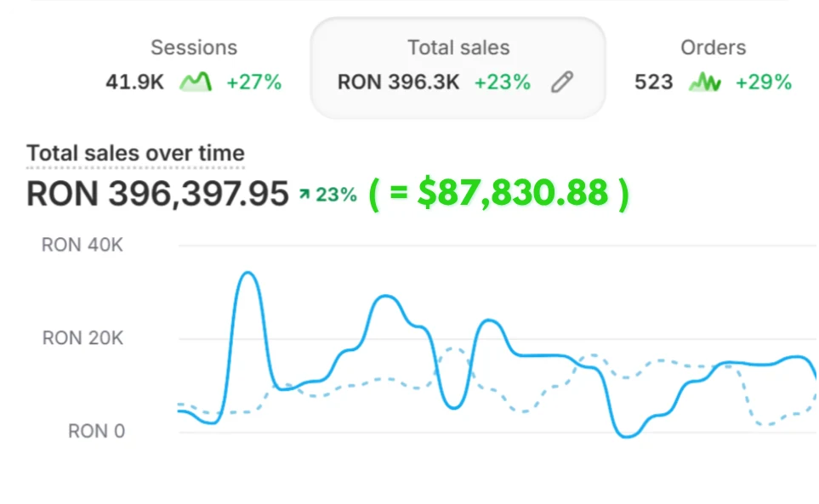Select the Total sales metric card
This screenshot has height=504, width=819.
458,68
